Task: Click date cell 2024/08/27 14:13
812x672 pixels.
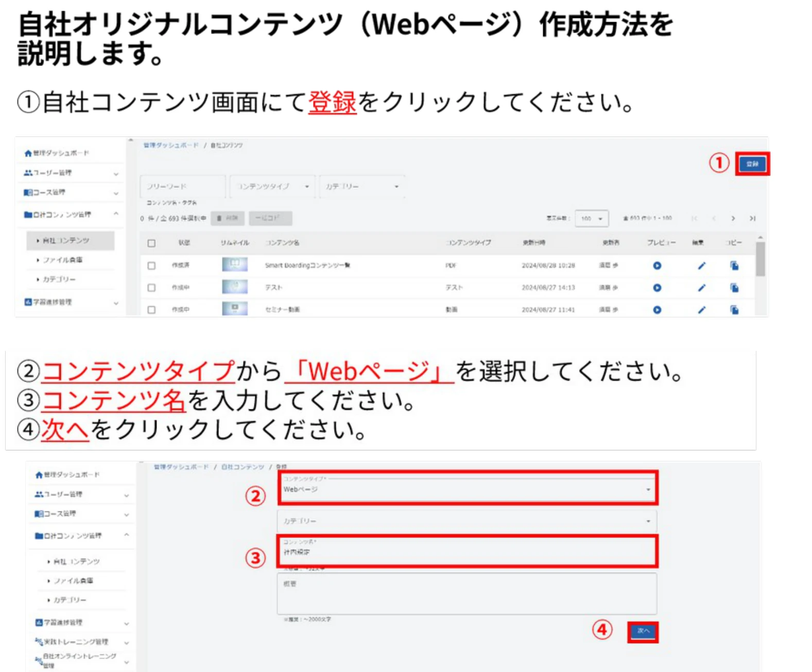Action: tap(548, 288)
